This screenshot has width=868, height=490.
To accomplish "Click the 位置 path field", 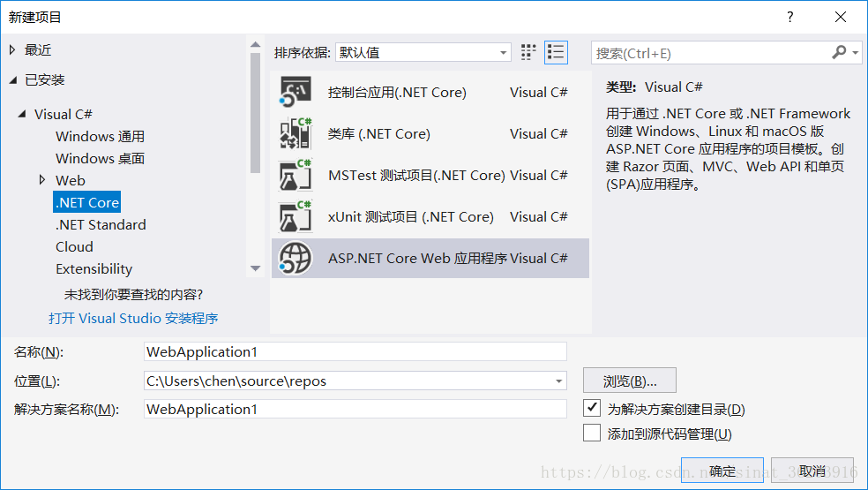I will tap(355, 381).
